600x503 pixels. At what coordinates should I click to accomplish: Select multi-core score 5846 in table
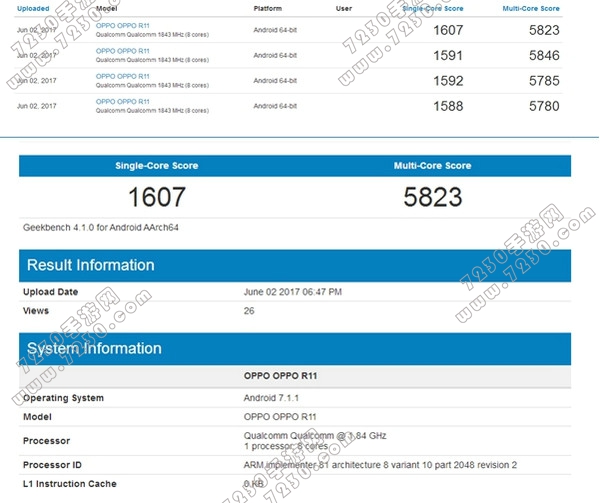tap(544, 55)
